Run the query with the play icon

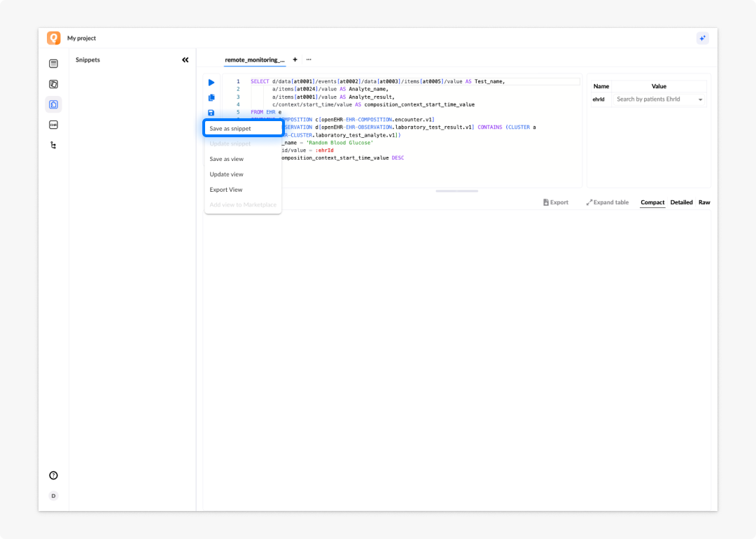pyautogui.click(x=211, y=83)
